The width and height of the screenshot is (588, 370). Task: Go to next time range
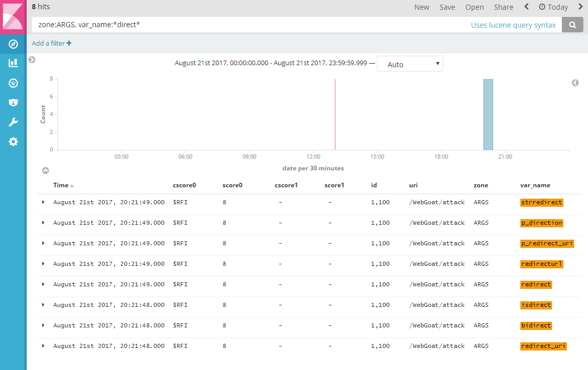581,7
